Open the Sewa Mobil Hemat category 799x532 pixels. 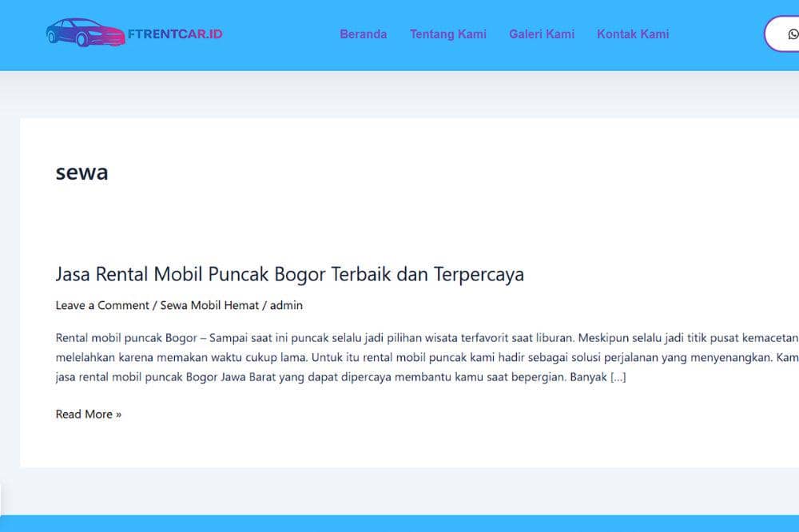[x=209, y=305]
